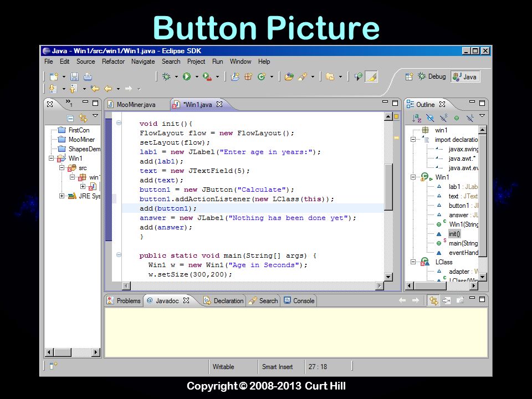Image resolution: width=532 pixels, height=399 pixels.
Task: Open the Navigate menu
Action: (x=143, y=62)
